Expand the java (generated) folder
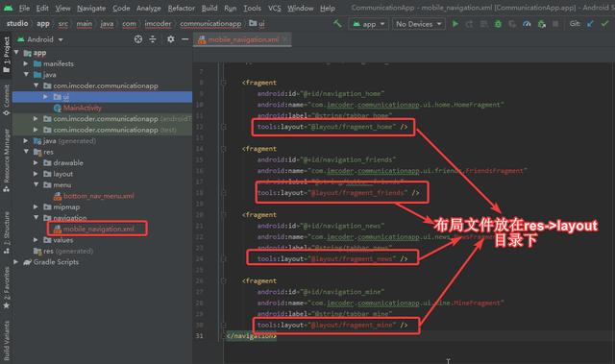Viewport: 615px width, 364px height. [26, 140]
